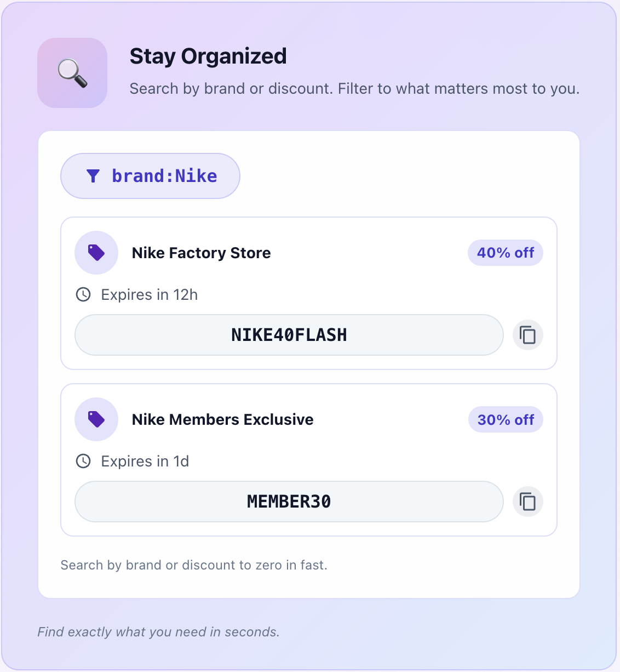The height and width of the screenshot is (672, 620).
Task: Expand the Nike Members Exclusive card
Action: pos(309,460)
